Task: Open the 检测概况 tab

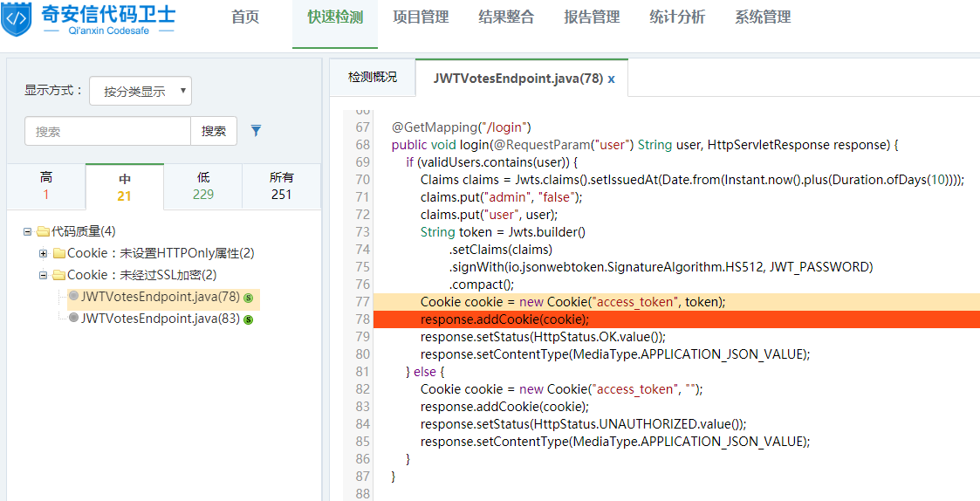Action: click(x=373, y=78)
